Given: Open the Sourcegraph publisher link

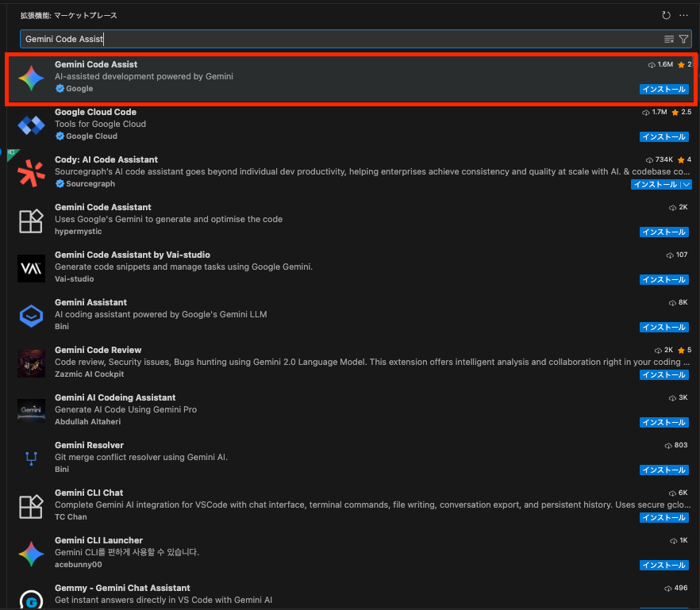Looking at the screenshot, I should point(90,184).
